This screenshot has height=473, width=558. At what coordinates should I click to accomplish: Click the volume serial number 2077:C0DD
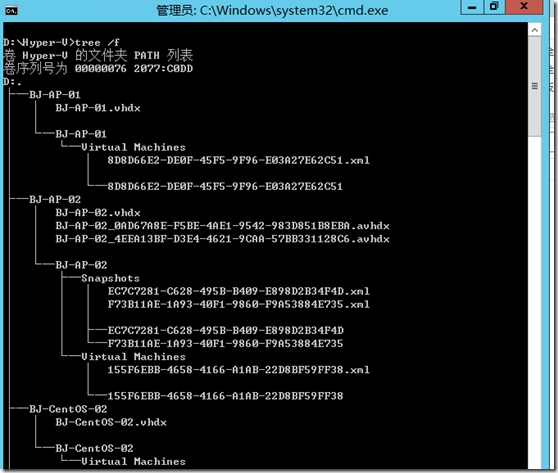click(163, 69)
